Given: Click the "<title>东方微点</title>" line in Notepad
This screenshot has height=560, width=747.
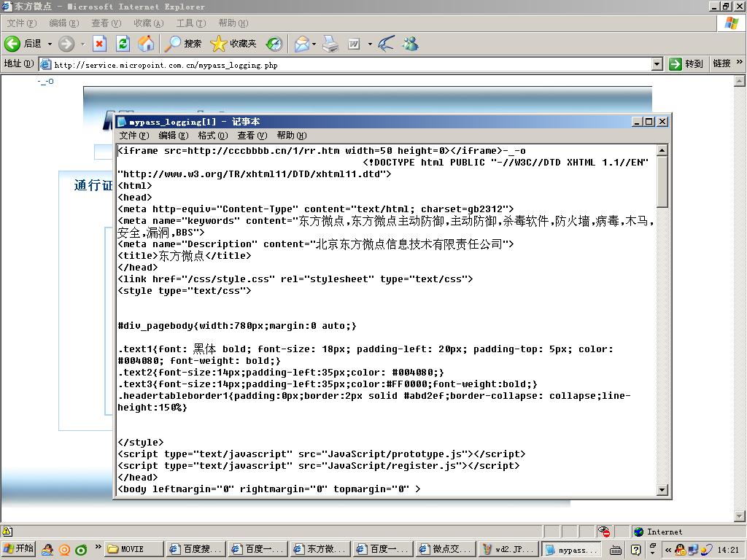Looking at the screenshot, I should pyautogui.click(x=185, y=256).
